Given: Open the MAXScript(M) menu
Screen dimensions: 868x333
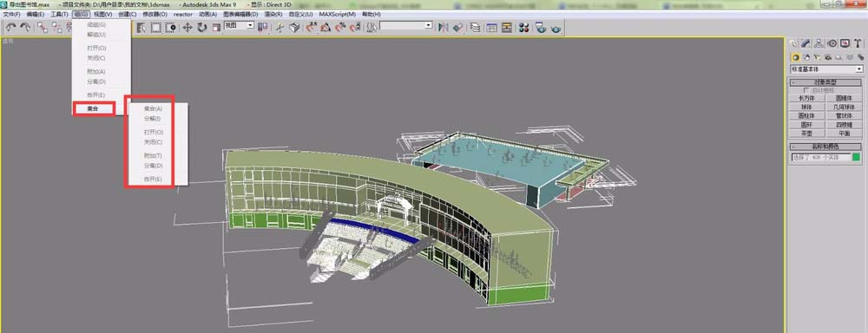Looking at the screenshot, I should [337, 14].
